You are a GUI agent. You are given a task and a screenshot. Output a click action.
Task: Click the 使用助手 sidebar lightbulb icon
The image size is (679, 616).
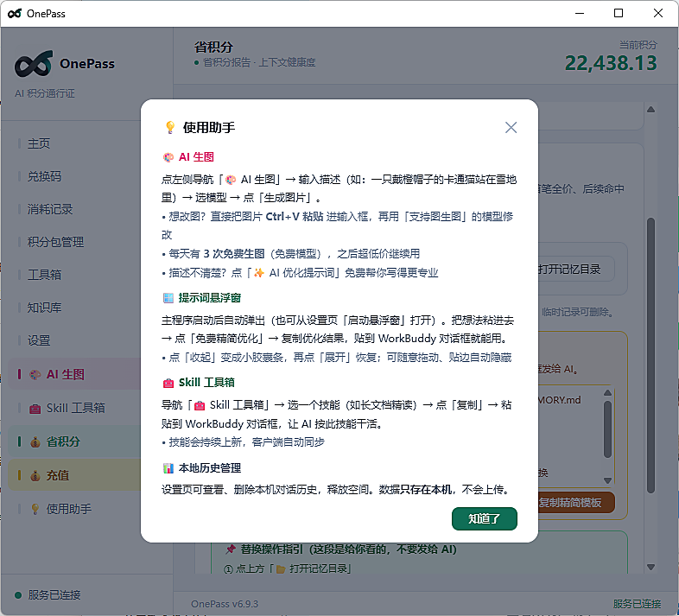click(35, 509)
